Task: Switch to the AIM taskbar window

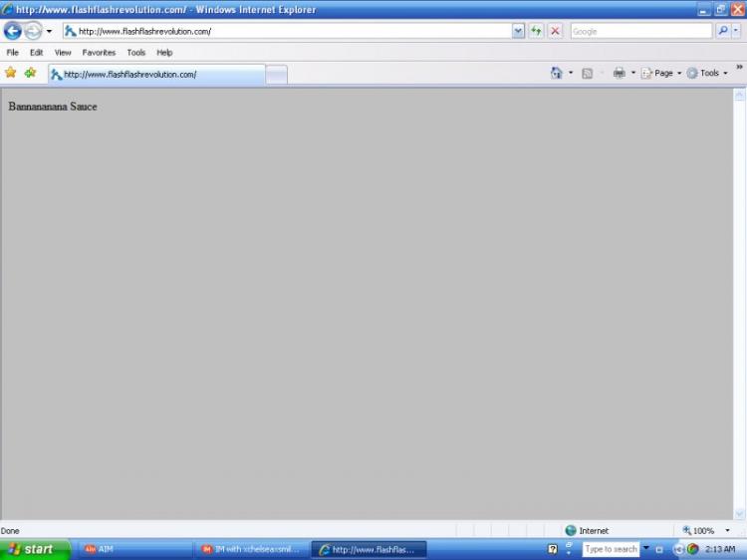Action: (135, 549)
